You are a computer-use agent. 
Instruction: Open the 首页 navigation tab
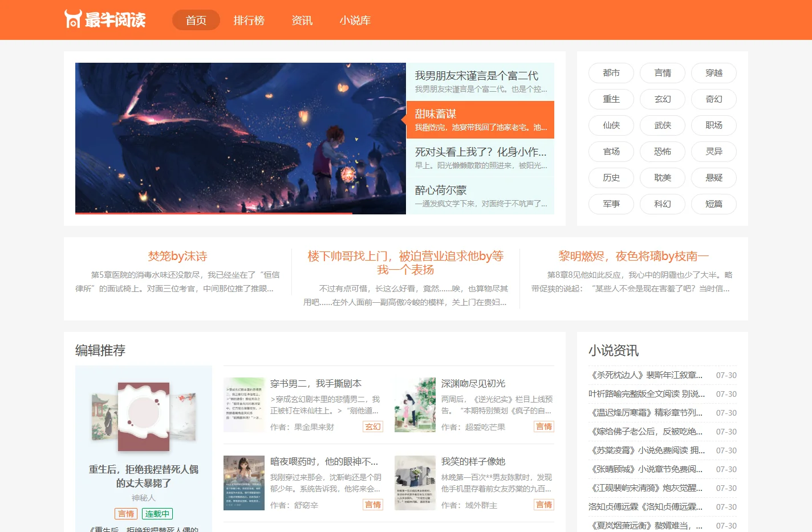click(x=196, y=20)
